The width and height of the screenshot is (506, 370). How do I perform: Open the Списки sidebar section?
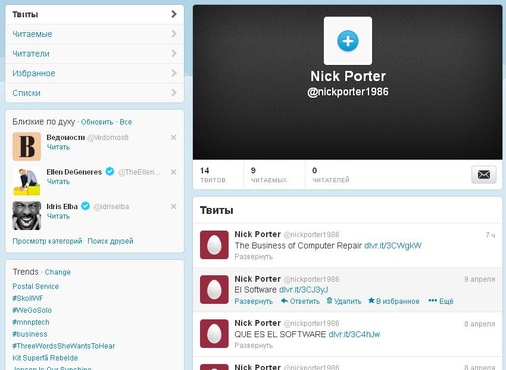95,93
